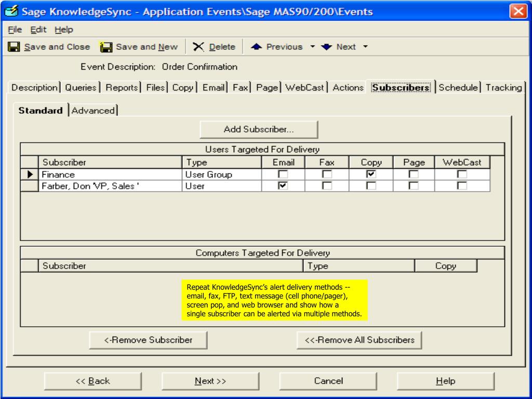Switch to the Tracking tab
532x399 pixels.
click(x=503, y=87)
